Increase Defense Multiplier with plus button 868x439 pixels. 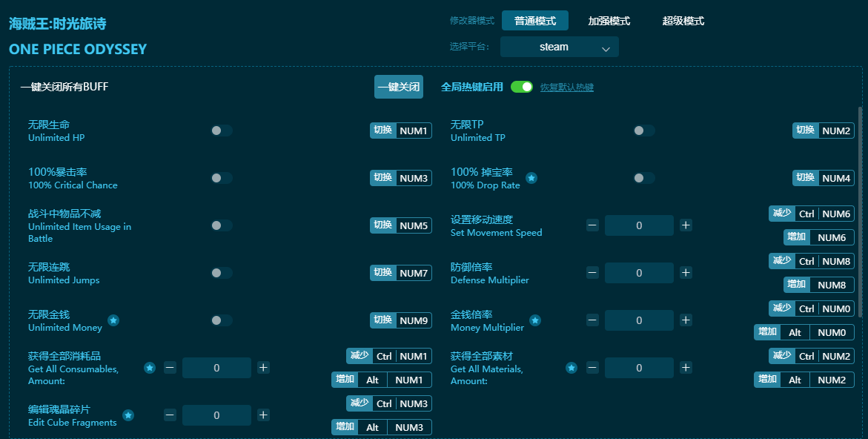(x=686, y=272)
